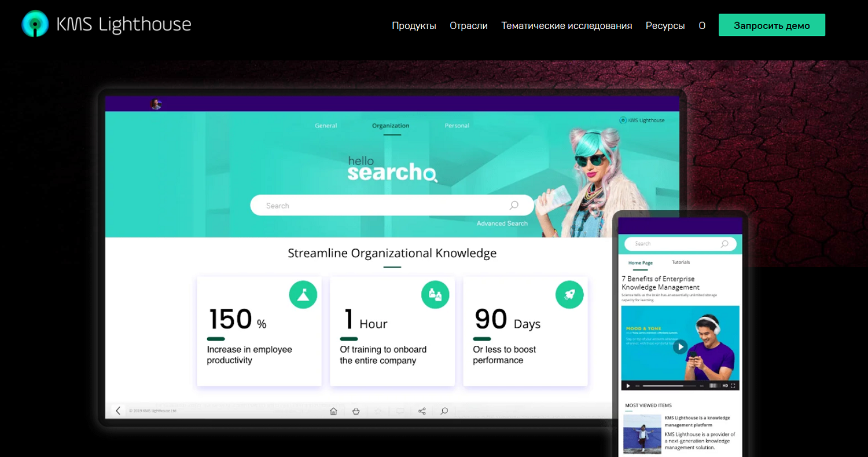Click the search icon in the bottom toolbar
The height and width of the screenshot is (457, 868).
click(x=444, y=411)
